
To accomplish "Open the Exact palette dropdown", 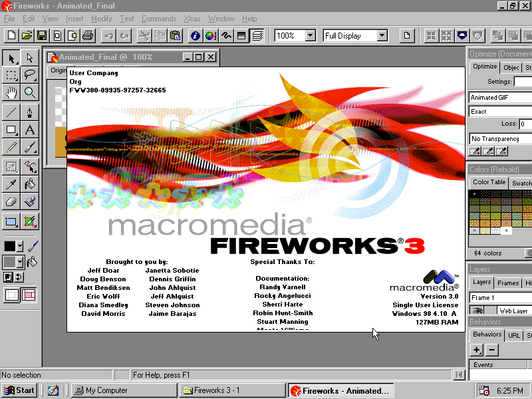I will coord(501,111).
